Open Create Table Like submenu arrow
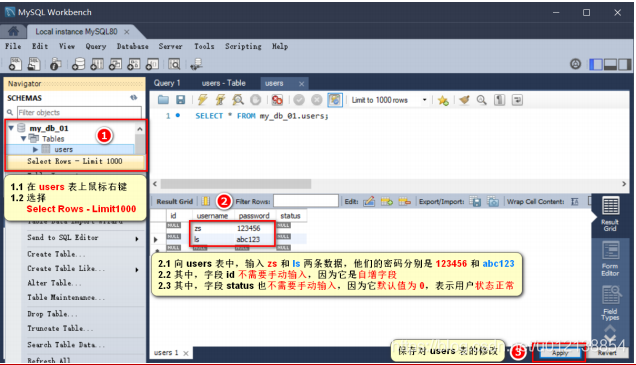 click(137, 269)
